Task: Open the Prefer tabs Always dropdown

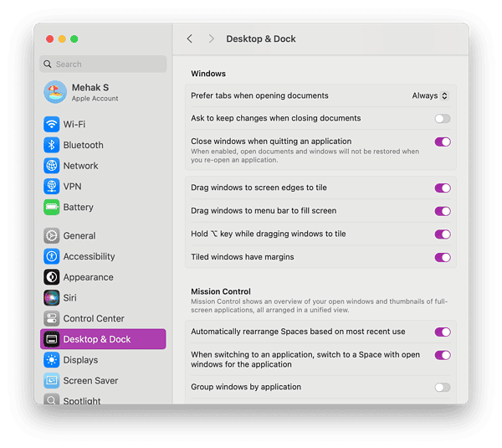Action: (430, 96)
